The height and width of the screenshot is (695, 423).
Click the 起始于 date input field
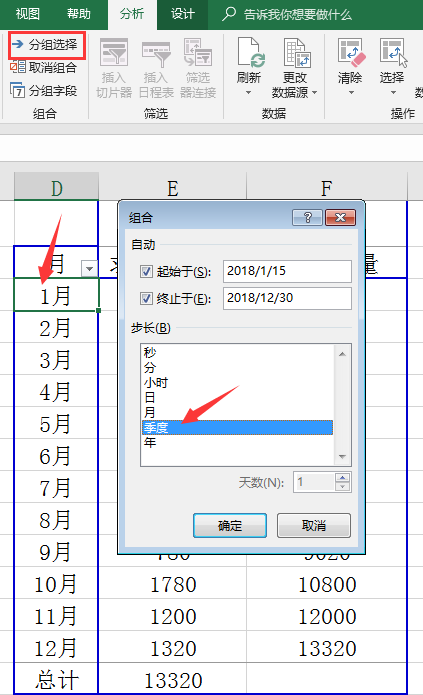287,271
